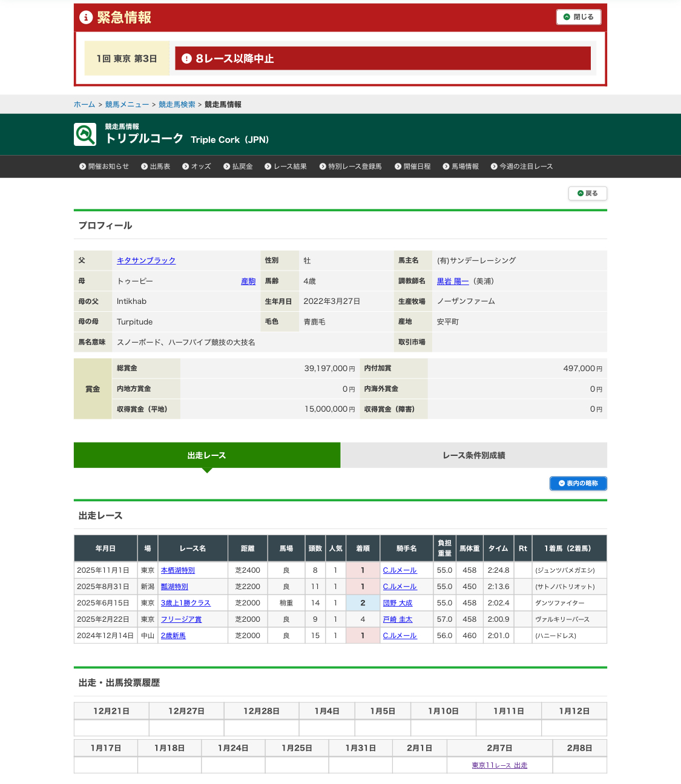Screen dimensions: 681x784
Task: Switch to the レース条件別成績 tab
Action: click(473, 455)
